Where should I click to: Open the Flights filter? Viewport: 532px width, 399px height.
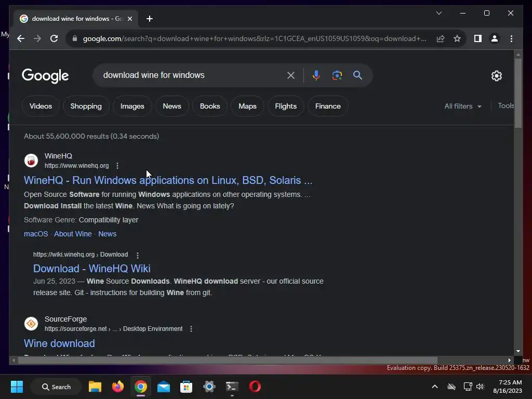pyautogui.click(x=286, y=106)
